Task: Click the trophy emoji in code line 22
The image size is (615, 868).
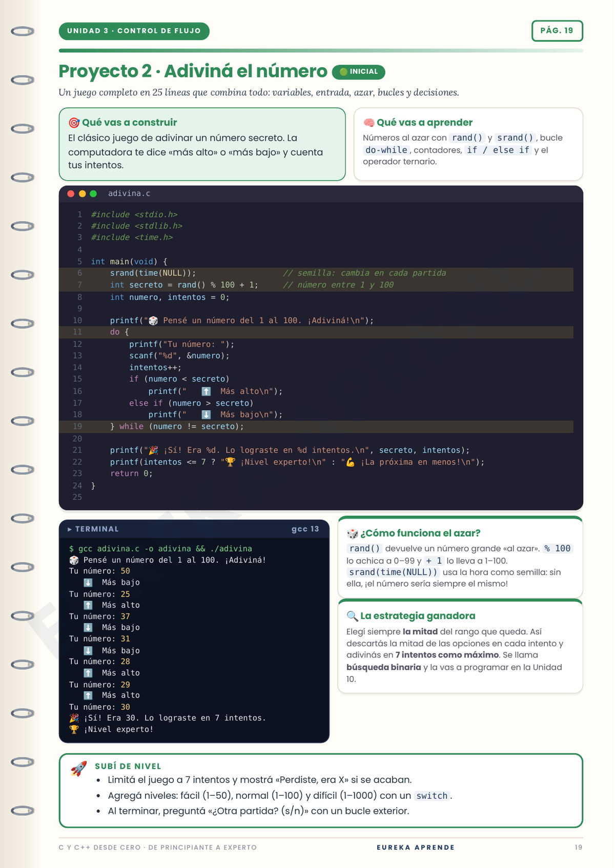Action: pos(230,462)
